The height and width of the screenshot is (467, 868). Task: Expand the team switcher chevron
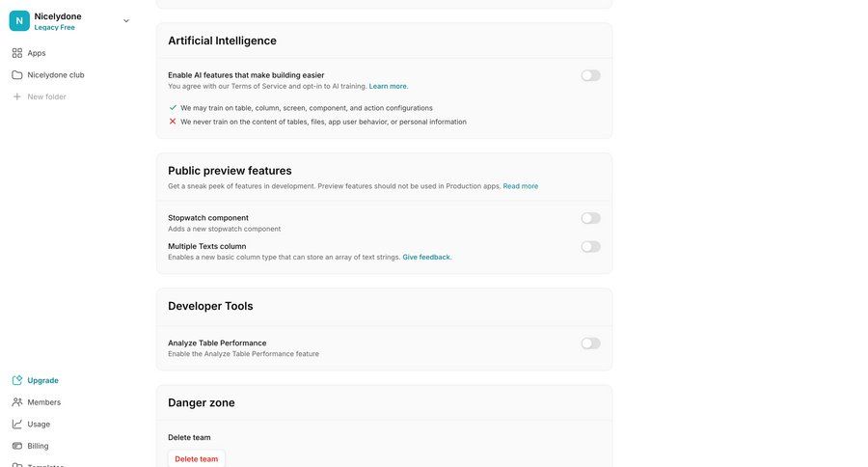[x=126, y=20]
